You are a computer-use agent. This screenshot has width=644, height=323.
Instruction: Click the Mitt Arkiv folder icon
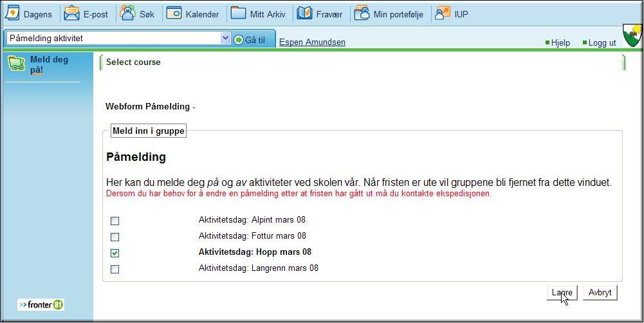[x=238, y=13]
